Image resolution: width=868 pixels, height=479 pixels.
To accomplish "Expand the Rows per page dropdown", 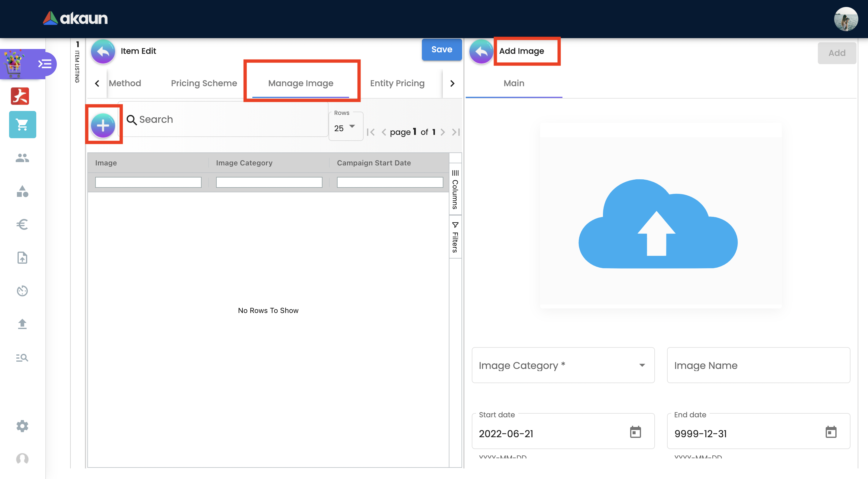I will [345, 128].
